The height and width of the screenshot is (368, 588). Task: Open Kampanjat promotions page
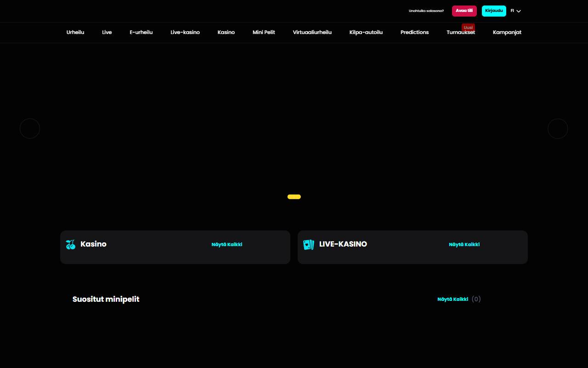[x=507, y=32]
